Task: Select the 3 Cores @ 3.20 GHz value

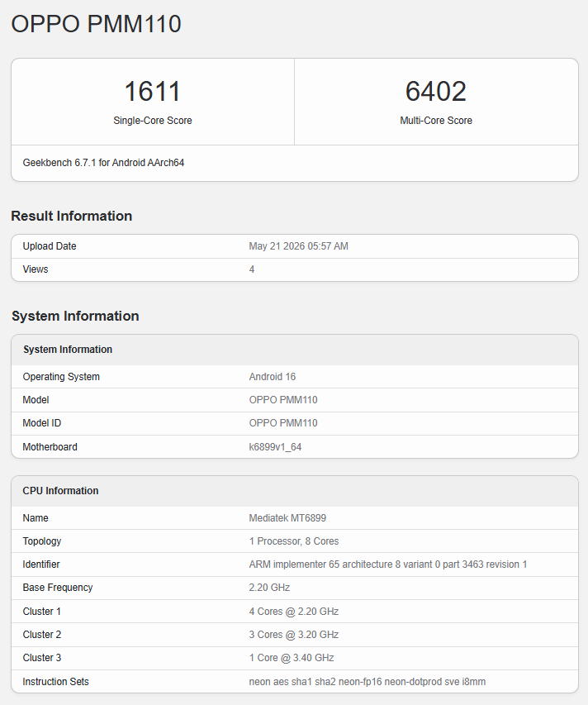Action: click(294, 635)
